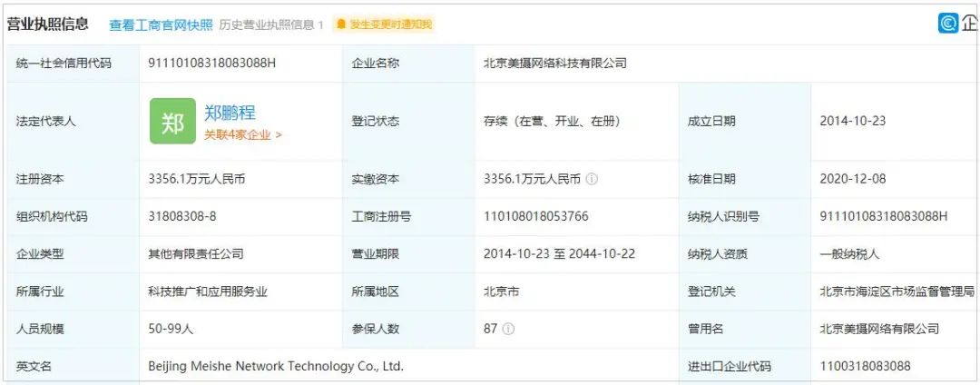The image size is (980, 385).
Task: Click the info icon next to 87
Action: [508, 329]
